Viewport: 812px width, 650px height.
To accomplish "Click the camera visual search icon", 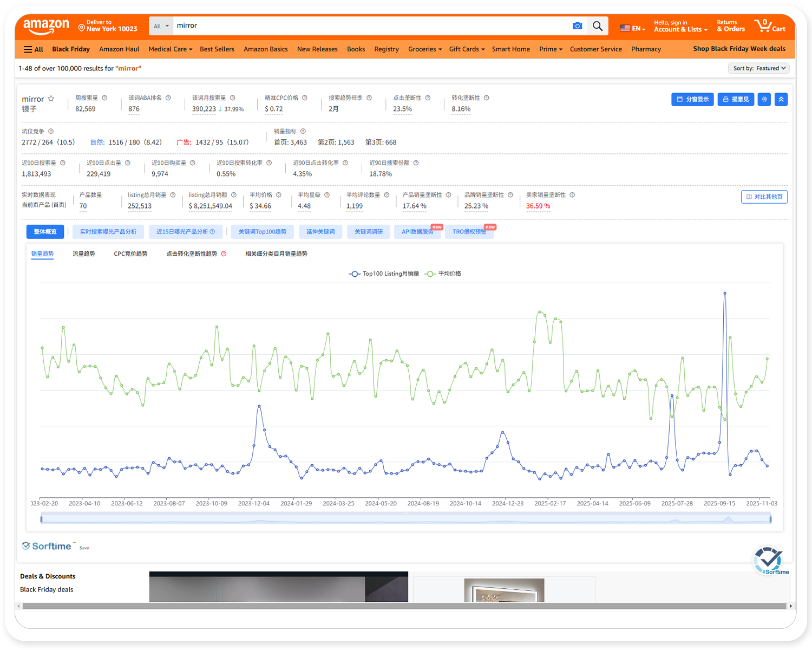I will point(578,26).
